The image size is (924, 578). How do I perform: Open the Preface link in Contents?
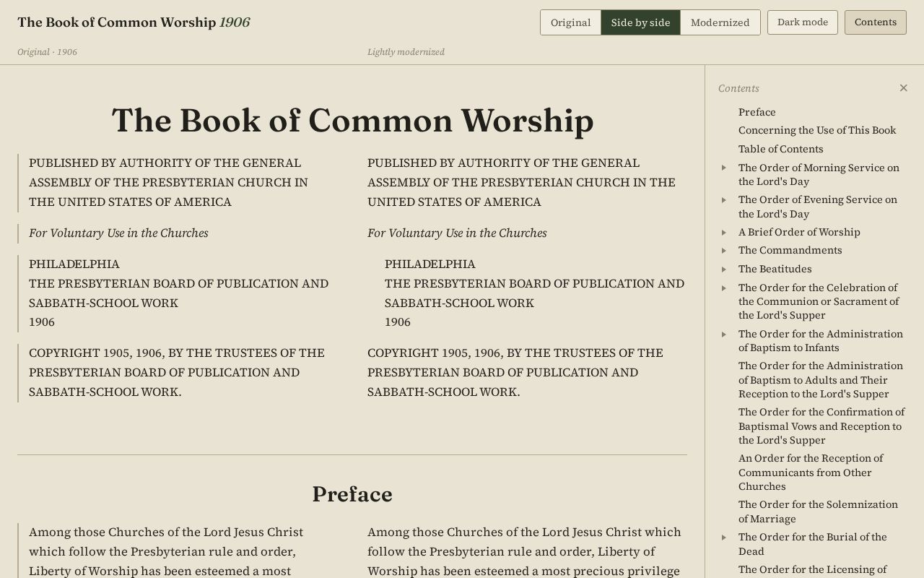(x=757, y=112)
